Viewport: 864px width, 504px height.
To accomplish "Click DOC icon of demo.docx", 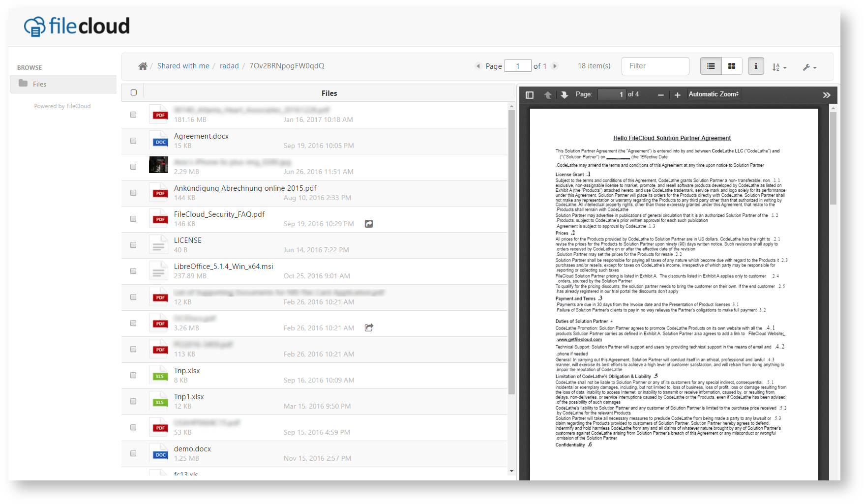I will [159, 453].
